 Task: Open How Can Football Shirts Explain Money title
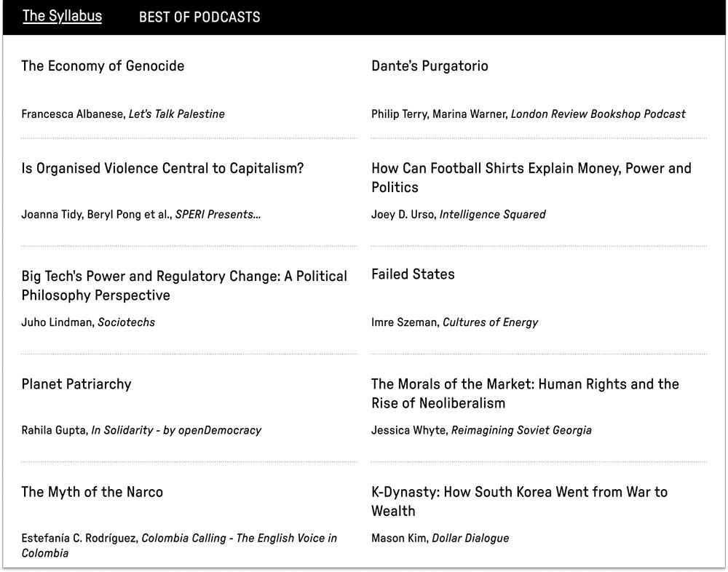pyautogui.click(x=531, y=178)
